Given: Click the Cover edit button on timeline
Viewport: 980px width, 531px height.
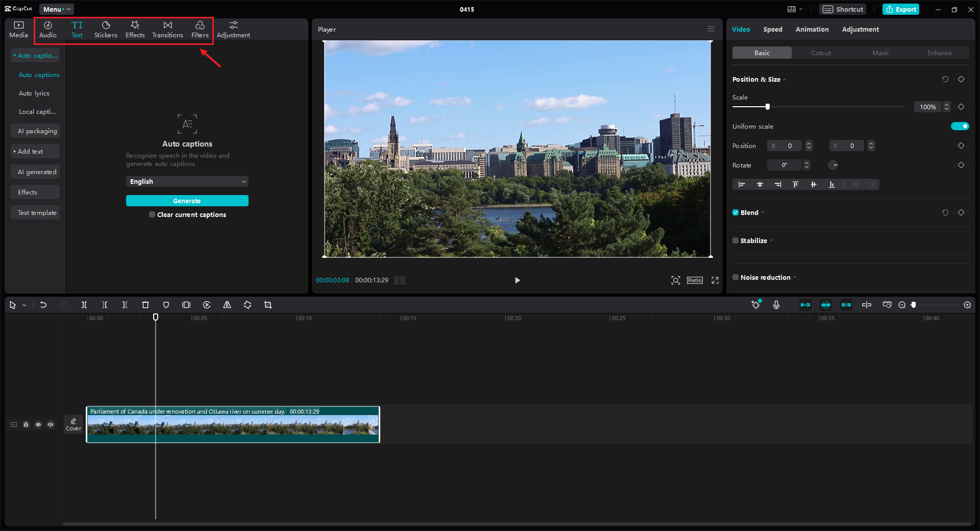Looking at the screenshot, I should (x=73, y=424).
